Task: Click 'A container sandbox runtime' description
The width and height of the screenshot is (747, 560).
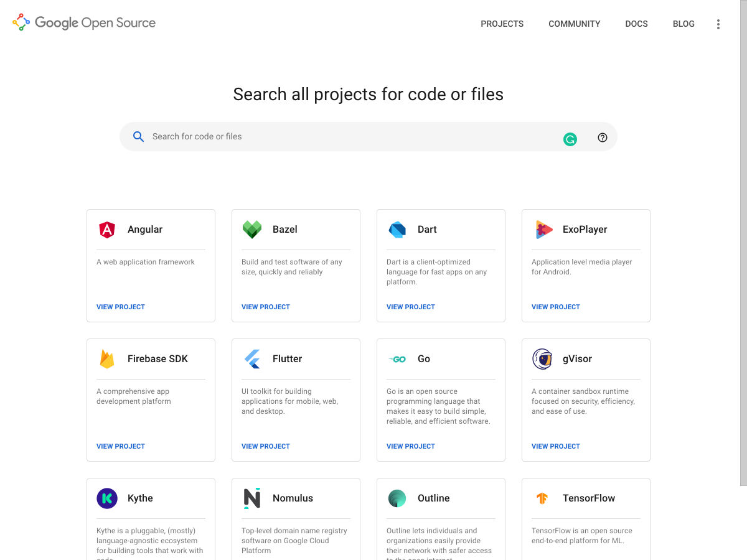Action: coord(583,401)
